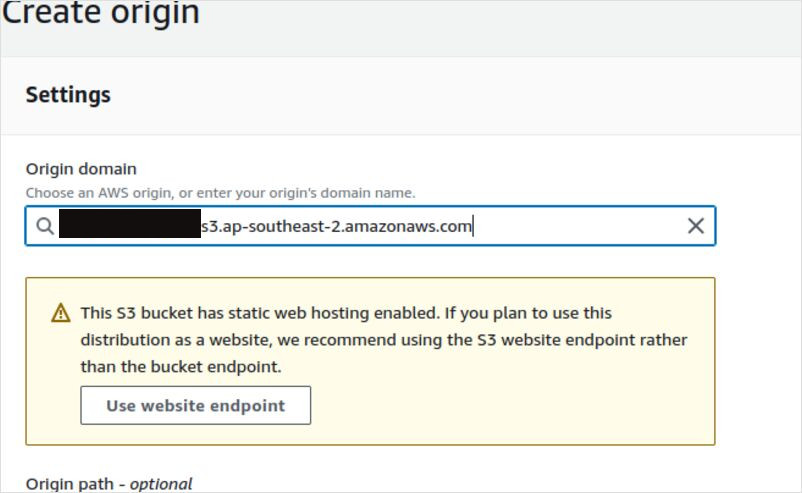Click 'than the bucket endpoint.' warning line
802x493 pixels.
(x=181, y=367)
